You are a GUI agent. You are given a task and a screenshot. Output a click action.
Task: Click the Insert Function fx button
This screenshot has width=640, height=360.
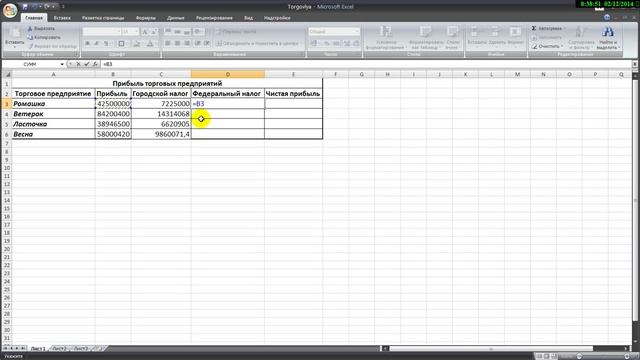pyautogui.click(x=95, y=64)
